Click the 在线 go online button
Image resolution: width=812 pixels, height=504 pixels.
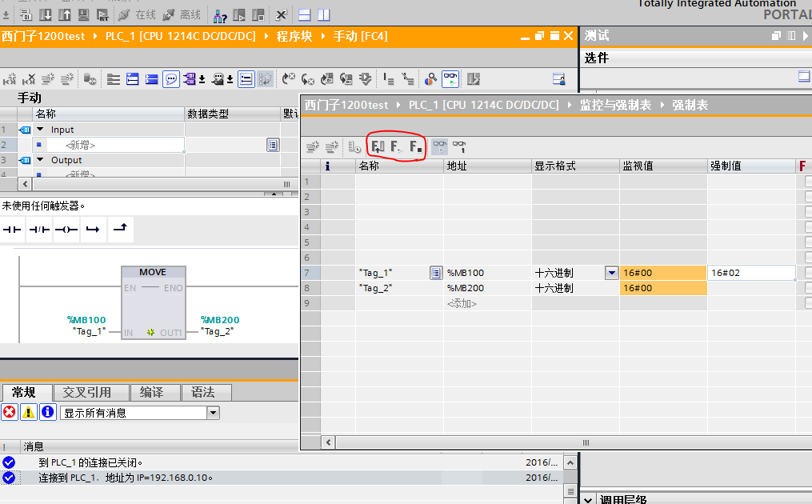coord(137,15)
